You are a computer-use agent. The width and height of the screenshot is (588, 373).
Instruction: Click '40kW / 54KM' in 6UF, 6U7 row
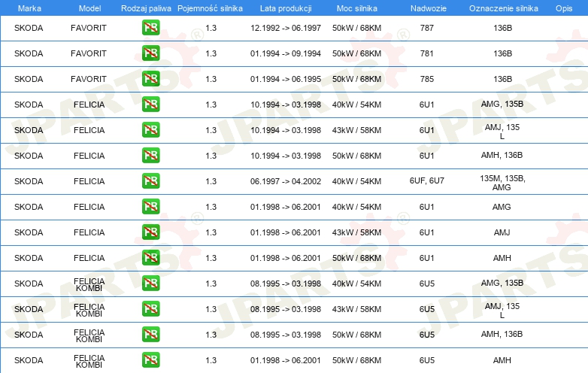pyautogui.click(x=356, y=181)
